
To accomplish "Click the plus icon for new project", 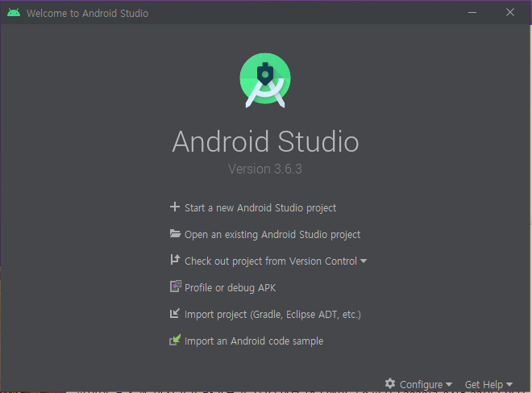I will pyautogui.click(x=175, y=207).
